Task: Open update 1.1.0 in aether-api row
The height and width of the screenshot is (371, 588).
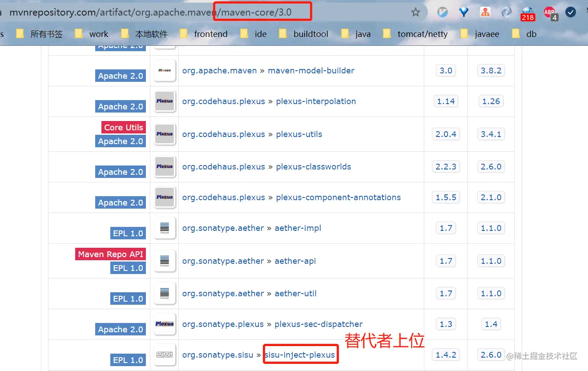Action: click(x=491, y=261)
